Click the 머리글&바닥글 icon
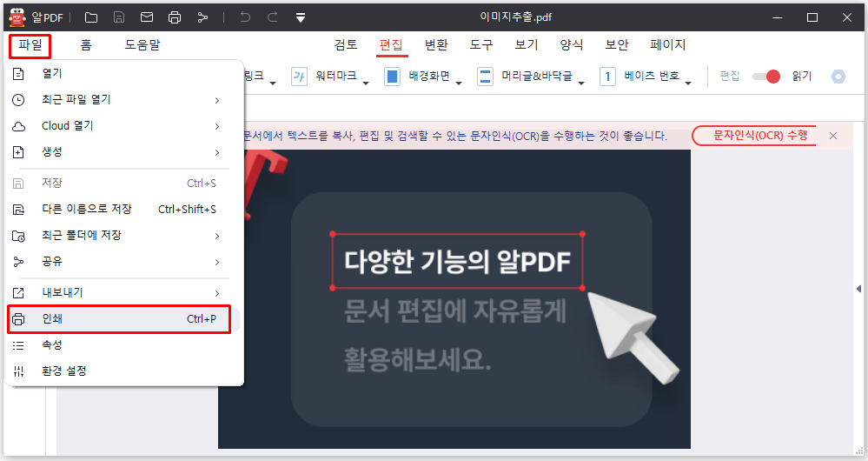Screen dimensions: 868x461 485,77
